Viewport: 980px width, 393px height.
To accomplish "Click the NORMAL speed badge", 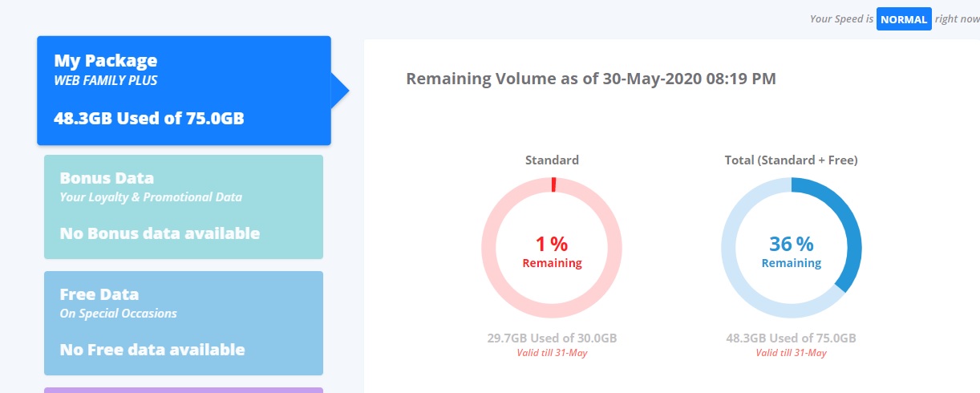I will pos(904,19).
